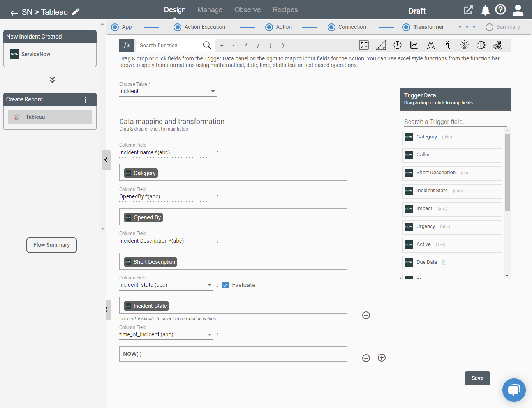Insert plus operator
Viewport: 532px width, 408px height.
(x=222, y=46)
